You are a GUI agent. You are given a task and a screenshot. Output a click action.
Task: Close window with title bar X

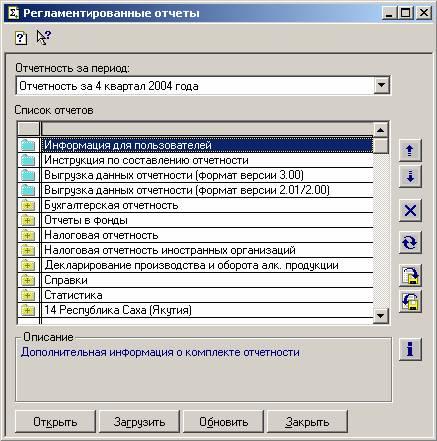point(424,13)
